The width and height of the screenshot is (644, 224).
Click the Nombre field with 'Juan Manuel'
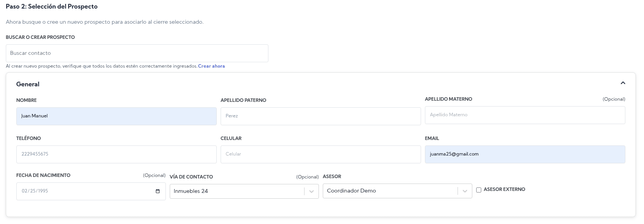pyautogui.click(x=116, y=116)
